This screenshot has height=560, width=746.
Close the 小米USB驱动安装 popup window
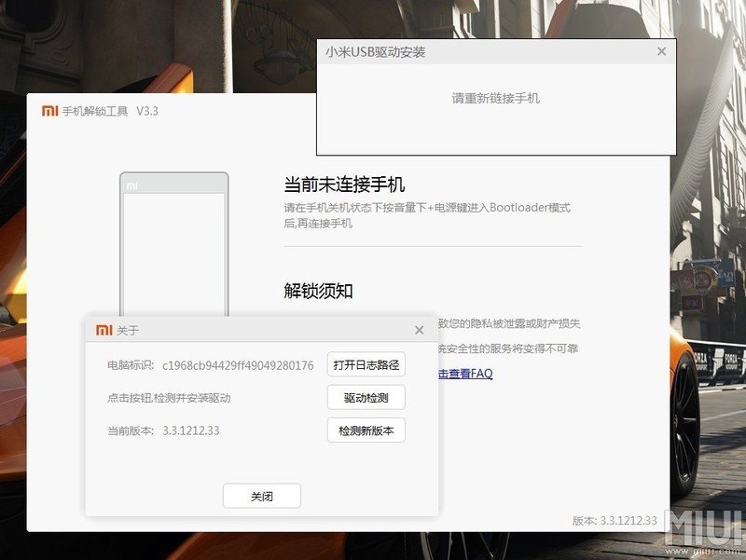click(661, 51)
